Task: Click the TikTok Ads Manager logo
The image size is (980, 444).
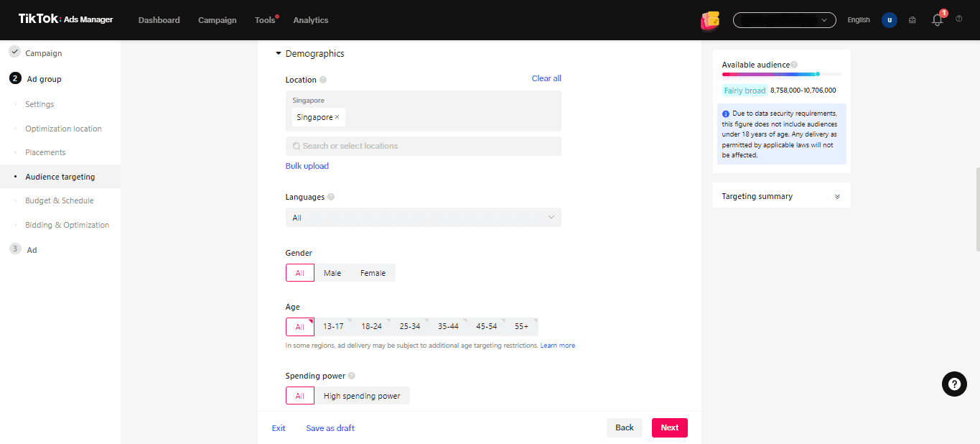Action: [x=65, y=19]
